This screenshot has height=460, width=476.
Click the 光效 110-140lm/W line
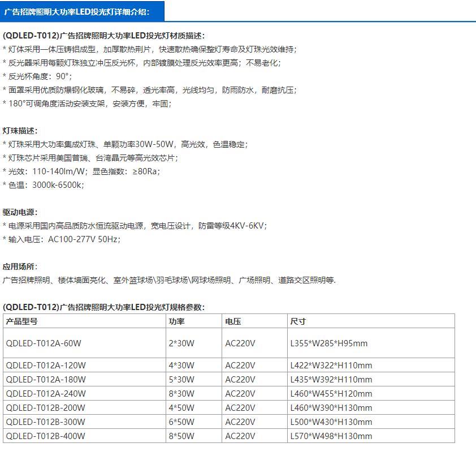pos(81,171)
